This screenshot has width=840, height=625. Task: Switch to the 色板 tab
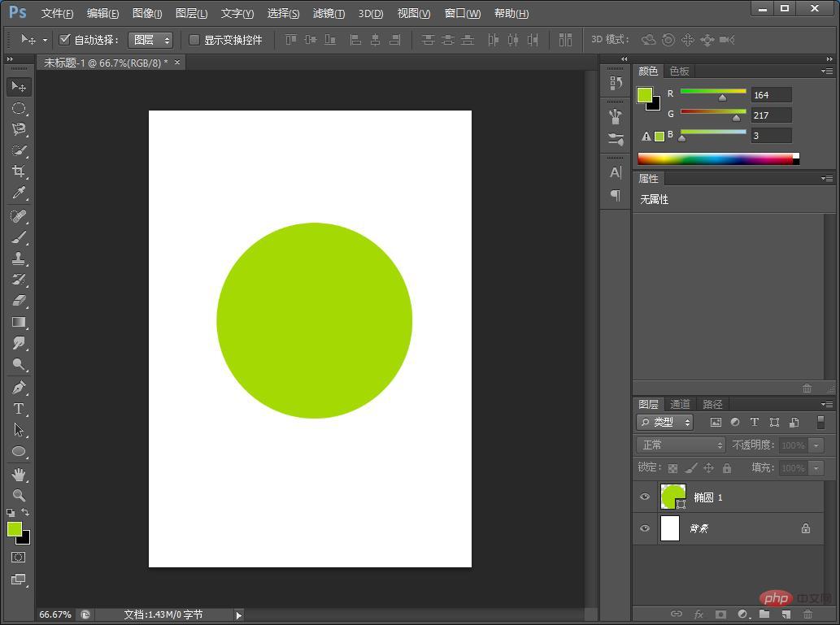pyautogui.click(x=679, y=72)
